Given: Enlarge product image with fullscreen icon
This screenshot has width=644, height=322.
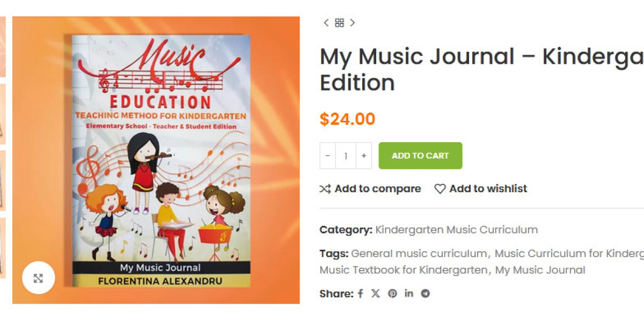Looking at the screenshot, I should pos(38,278).
